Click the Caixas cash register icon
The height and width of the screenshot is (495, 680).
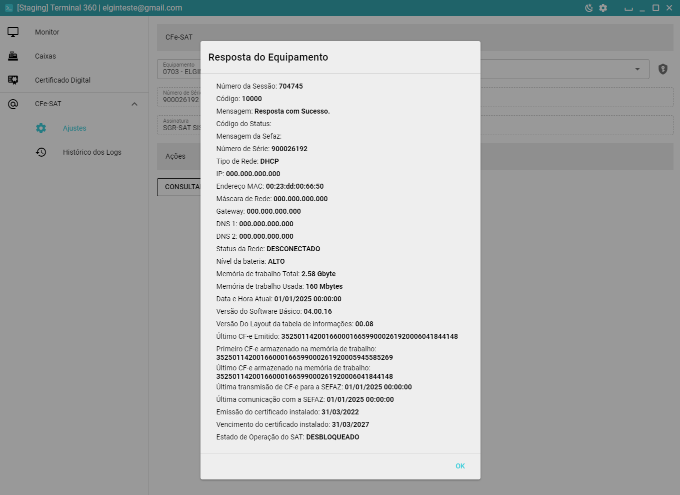click(13, 56)
